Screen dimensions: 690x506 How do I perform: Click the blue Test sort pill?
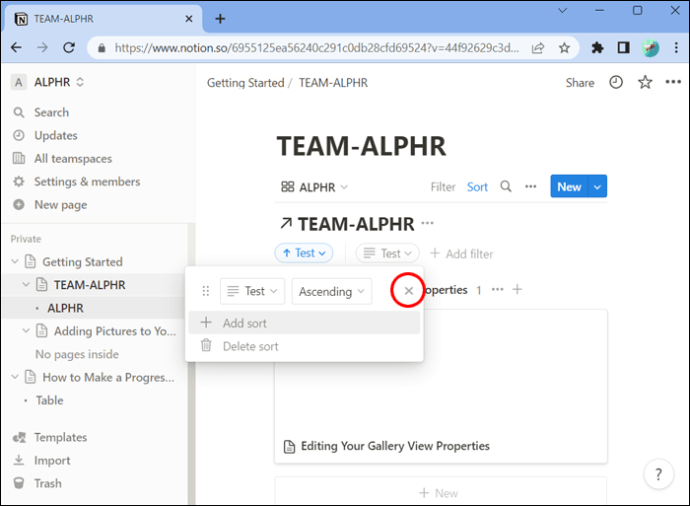coord(304,253)
